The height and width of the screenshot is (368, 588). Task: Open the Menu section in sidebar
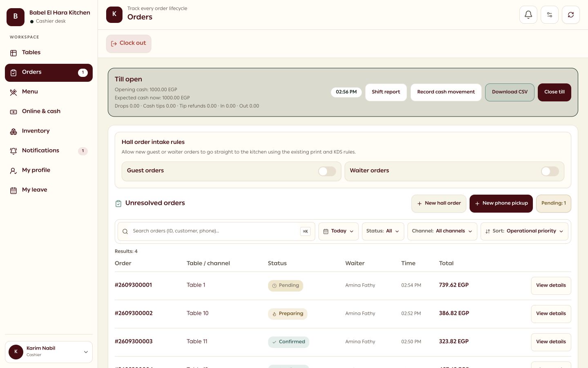coord(49,92)
